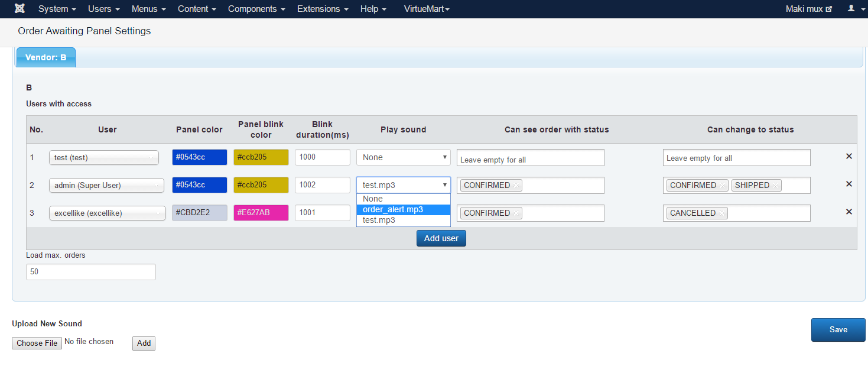
Task: Remove the admin user row
Action: [849, 184]
